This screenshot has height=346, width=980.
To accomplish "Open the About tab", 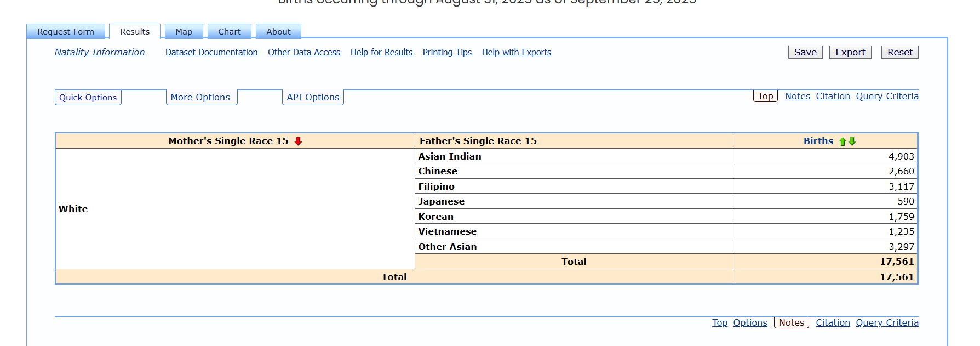I will 278,32.
